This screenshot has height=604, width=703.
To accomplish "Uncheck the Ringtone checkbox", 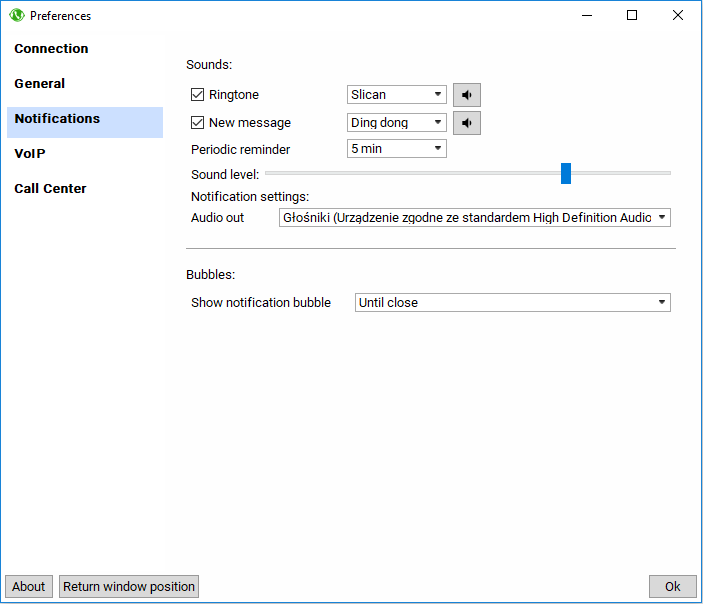I will 197,95.
